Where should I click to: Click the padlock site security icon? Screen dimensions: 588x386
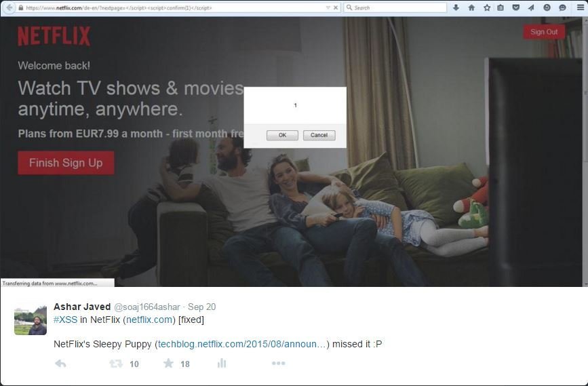pos(20,7)
